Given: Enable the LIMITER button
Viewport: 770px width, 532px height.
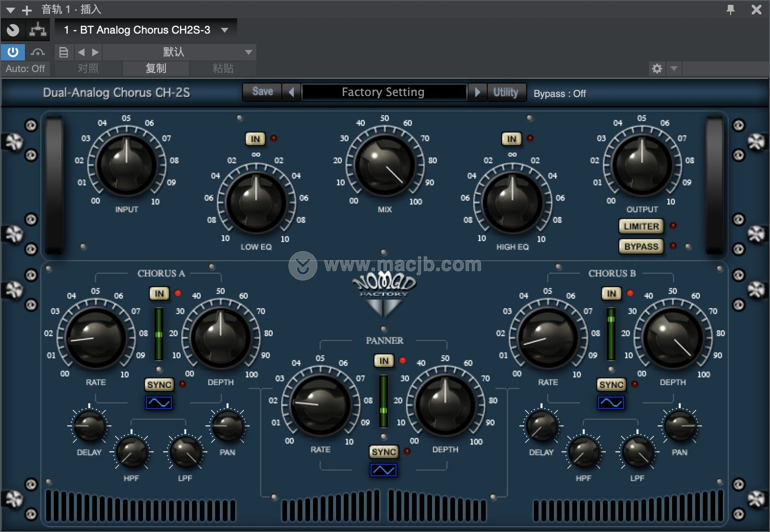Looking at the screenshot, I should [641, 226].
